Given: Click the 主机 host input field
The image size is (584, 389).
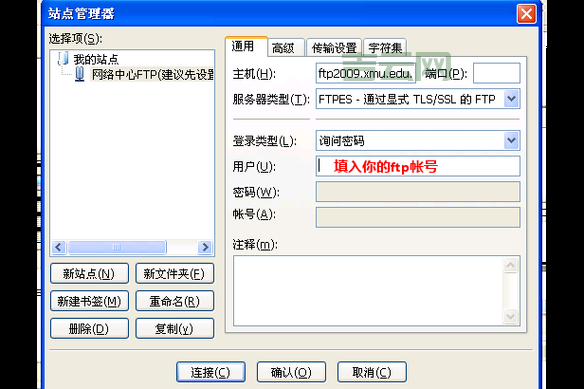Looking at the screenshot, I should coord(365,73).
